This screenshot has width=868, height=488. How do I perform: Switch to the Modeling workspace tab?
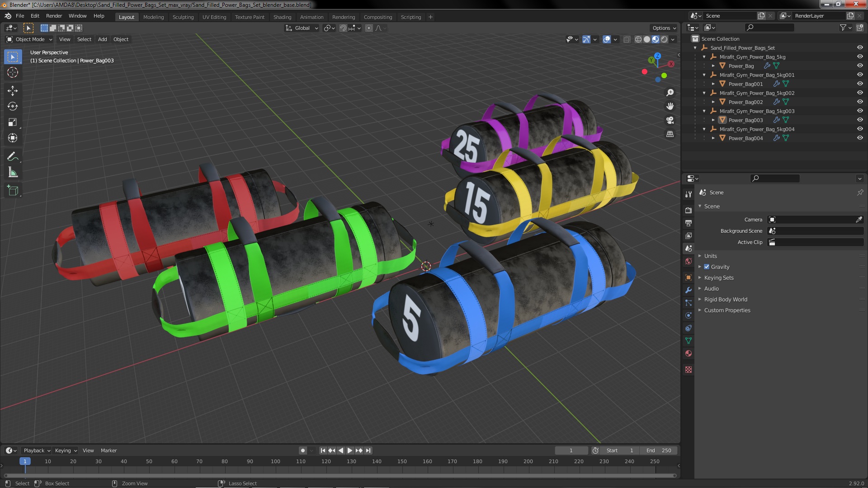point(153,17)
